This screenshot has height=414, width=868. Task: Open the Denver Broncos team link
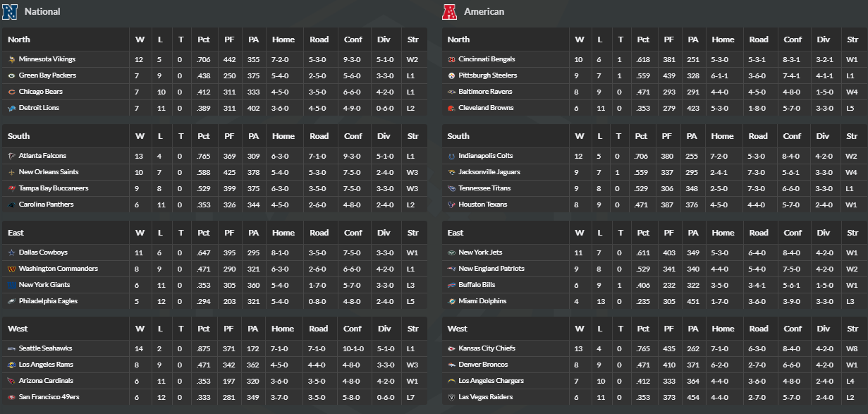pos(483,365)
